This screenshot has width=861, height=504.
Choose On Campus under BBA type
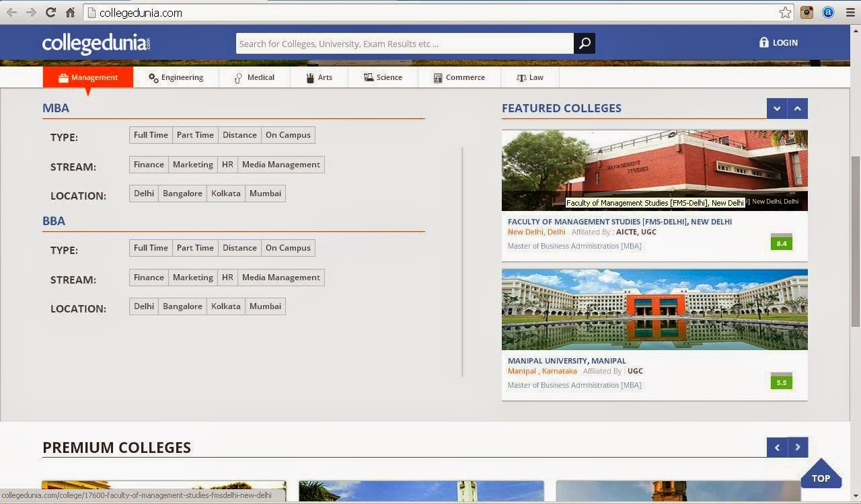(x=288, y=248)
